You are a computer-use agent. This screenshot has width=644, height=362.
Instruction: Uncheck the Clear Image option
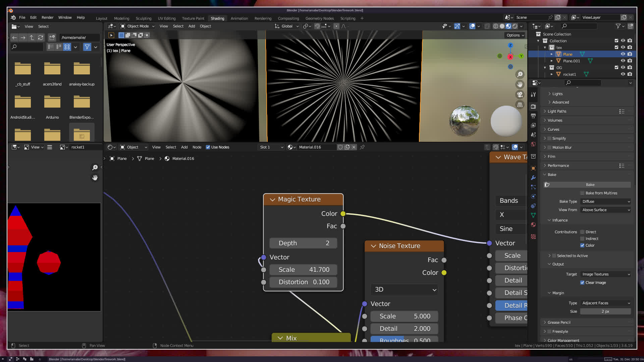pos(582,283)
